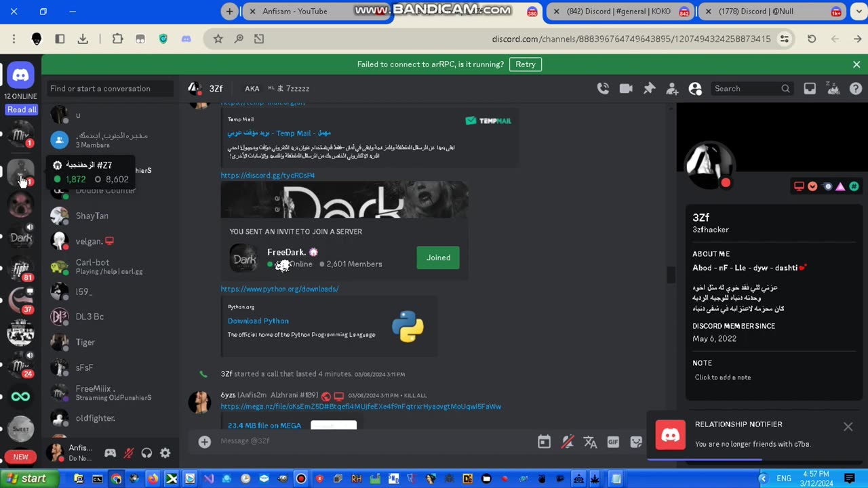Switch to Discord #general KOKO tab

point(618,12)
